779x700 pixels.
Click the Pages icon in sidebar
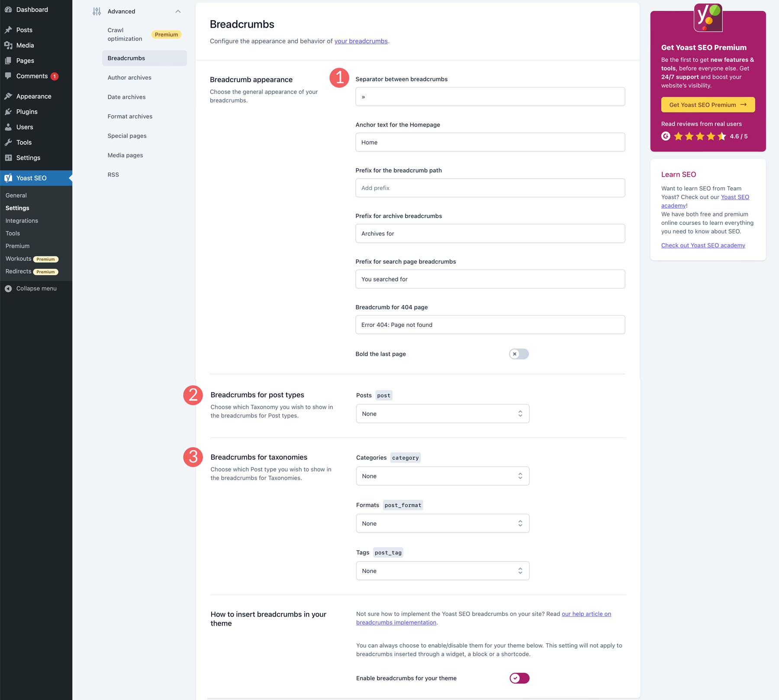pyautogui.click(x=8, y=61)
